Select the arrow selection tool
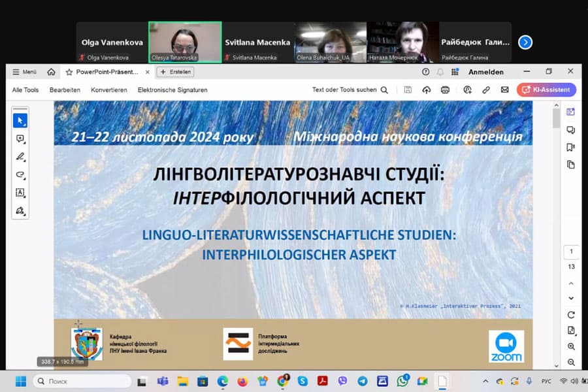 click(x=20, y=121)
